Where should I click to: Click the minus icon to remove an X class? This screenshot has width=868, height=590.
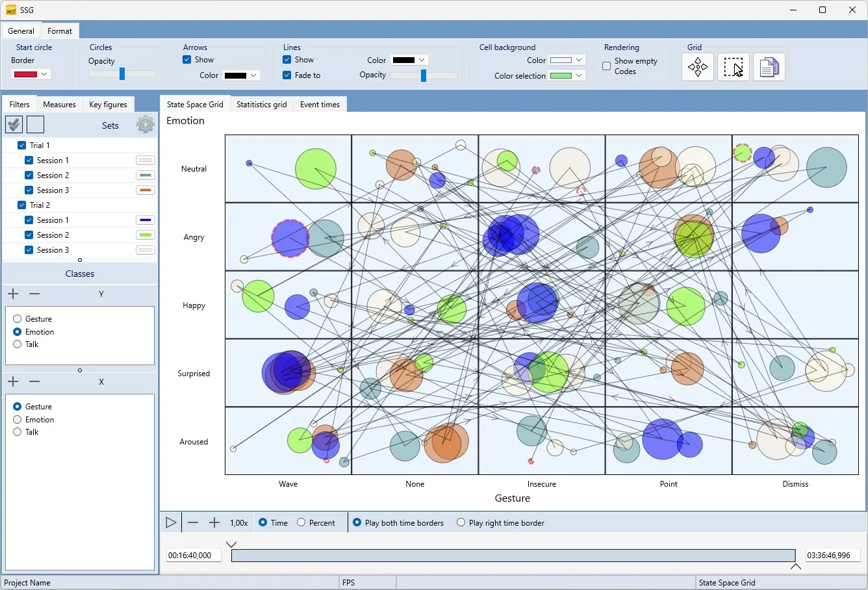[x=34, y=381]
